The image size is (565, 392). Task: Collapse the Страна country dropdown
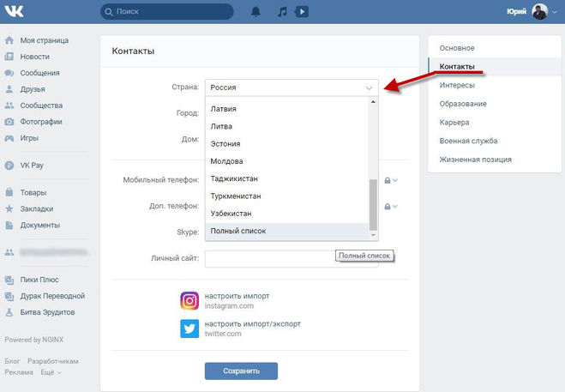[370, 87]
